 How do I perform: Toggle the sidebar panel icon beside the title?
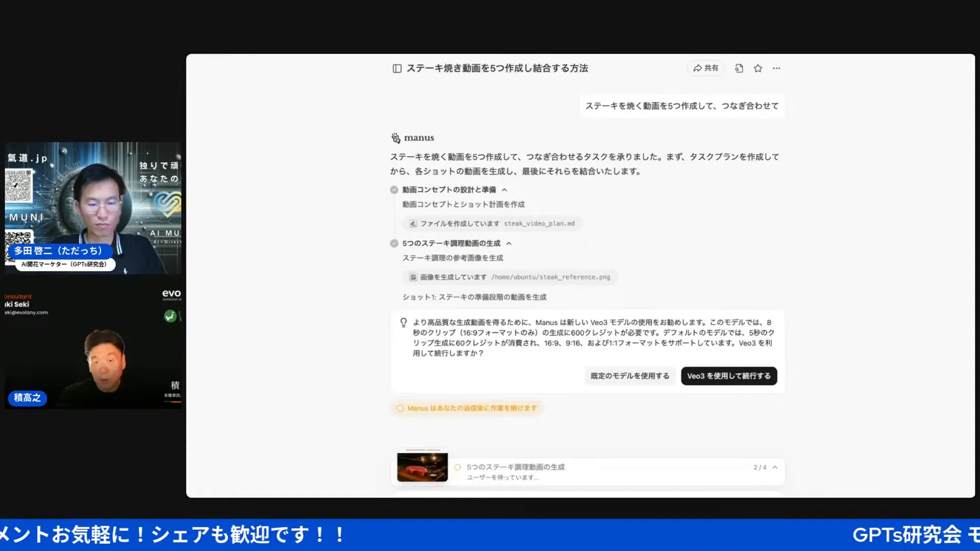[397, 68]
